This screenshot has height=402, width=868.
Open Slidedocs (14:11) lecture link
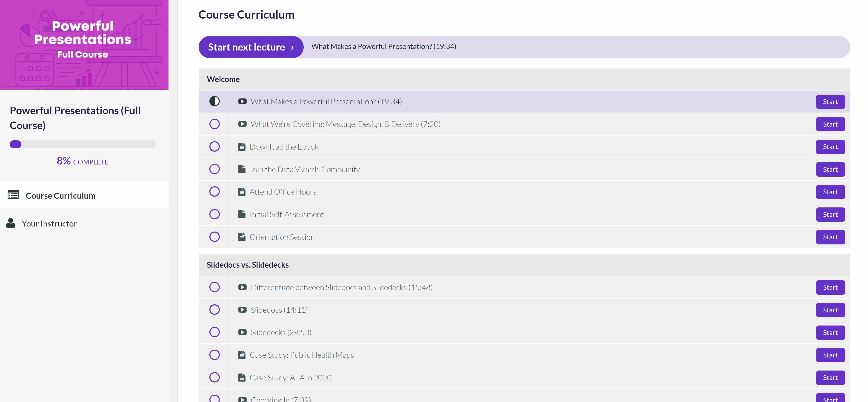coord(279,310)
